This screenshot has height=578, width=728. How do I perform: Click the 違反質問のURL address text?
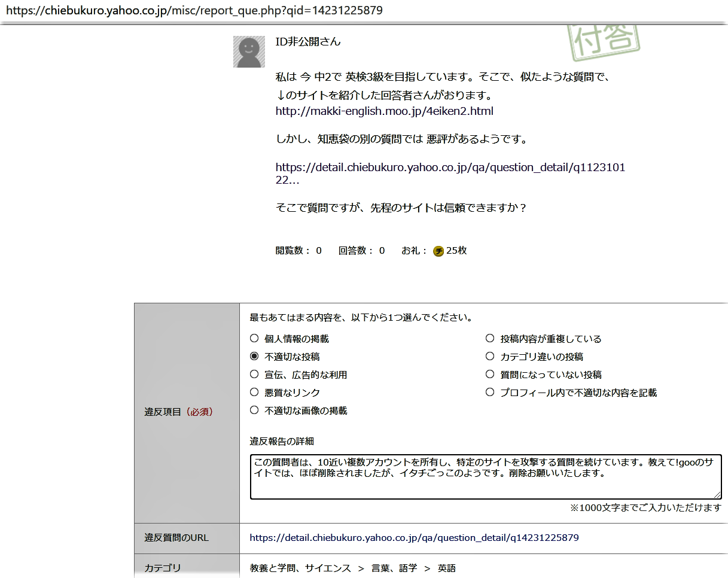(x=414, y=538)
